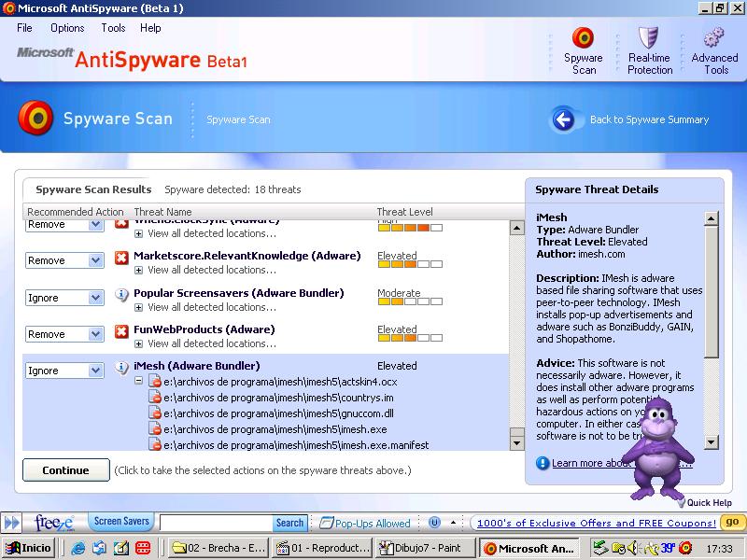Click Elevated threat level bar for Marketscore

point(410,264)
